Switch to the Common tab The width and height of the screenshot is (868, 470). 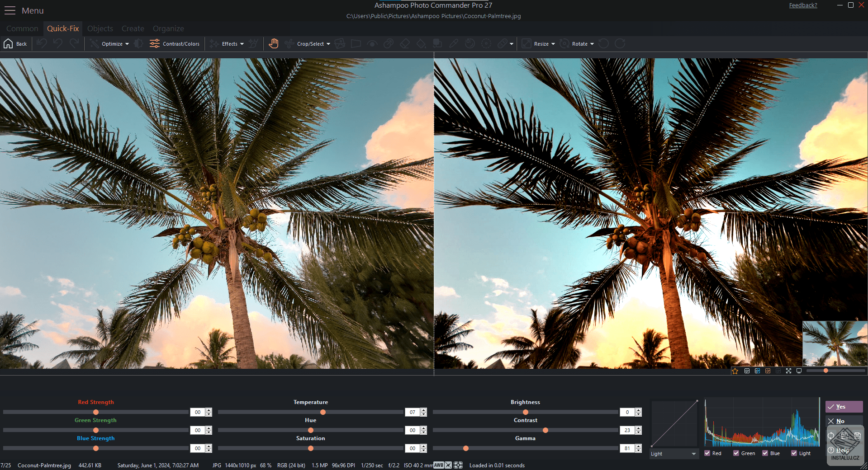click(x=22, y=28)
